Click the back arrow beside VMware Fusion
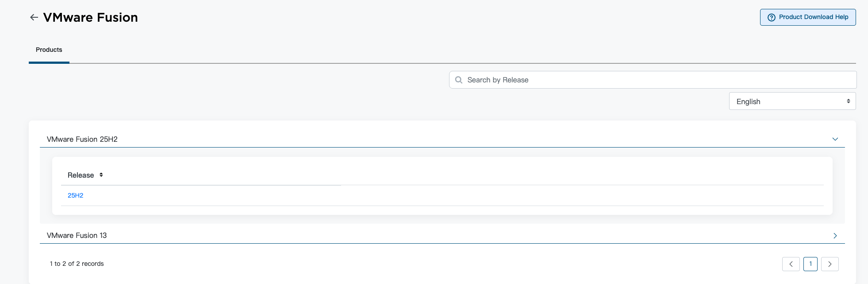This screenshot has width=868, height=284. (x=34, y=17)
